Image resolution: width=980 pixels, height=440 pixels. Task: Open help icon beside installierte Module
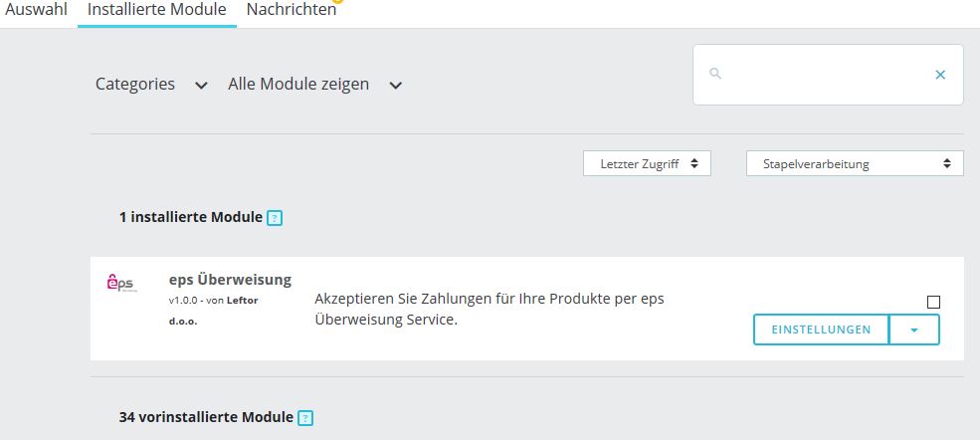pos(275,218)
